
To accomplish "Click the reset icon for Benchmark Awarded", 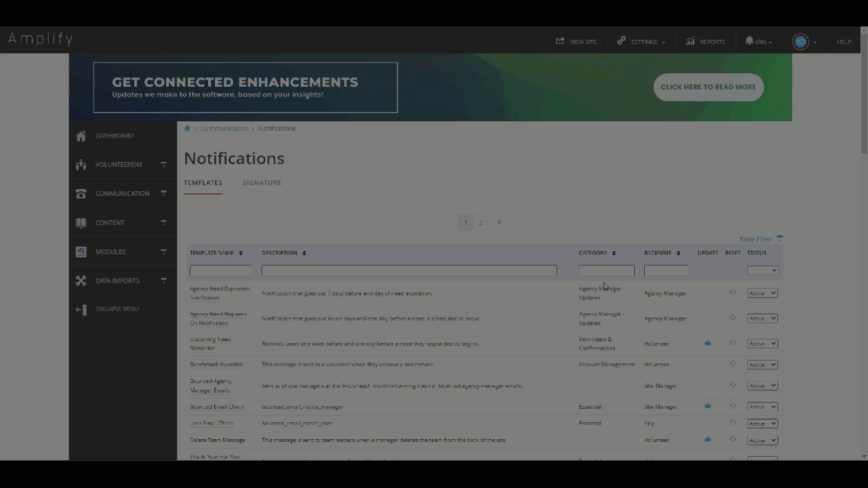I will 732,364.
